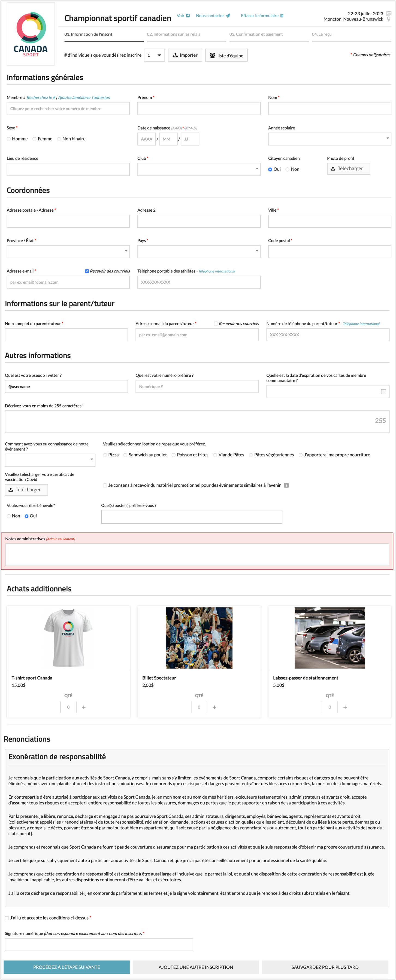
Task: Open number of individuals to register dropdown
Action: [x=154, y=55]
